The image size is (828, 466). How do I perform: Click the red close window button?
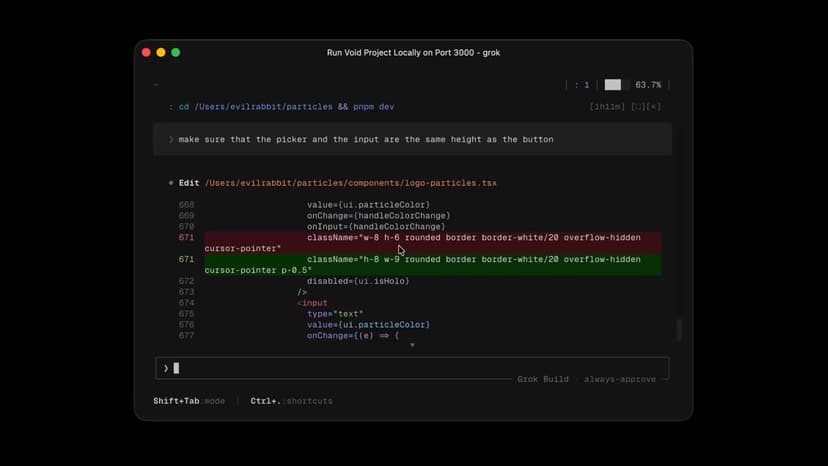pyautogui.click(x=146, y=52)
